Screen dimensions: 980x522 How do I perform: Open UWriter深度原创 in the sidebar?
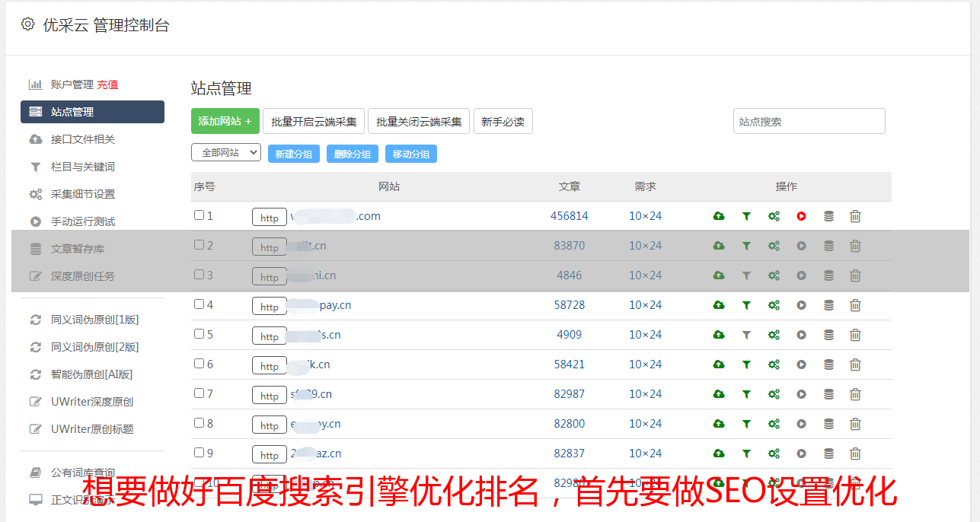pos(91,402)
